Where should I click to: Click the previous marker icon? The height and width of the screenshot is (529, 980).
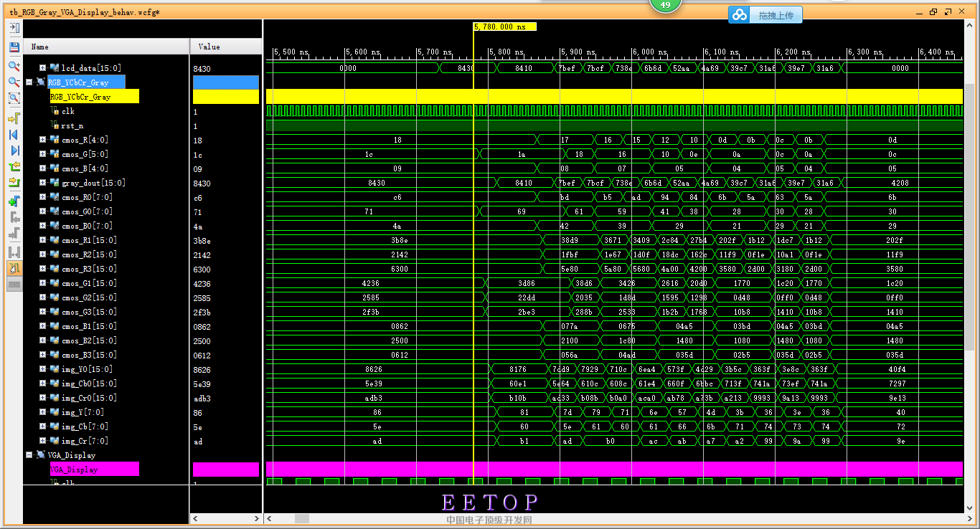(x=14, y=217)
